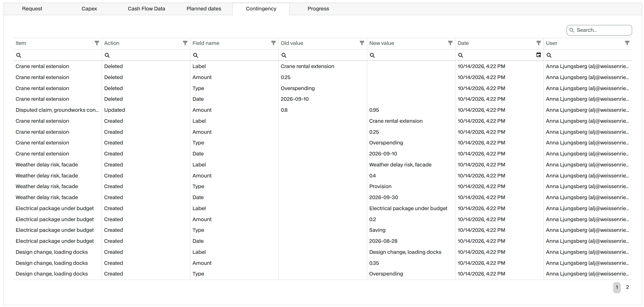Switch to the Progress tab
This screenshot has width=644, height=307.
318,9
